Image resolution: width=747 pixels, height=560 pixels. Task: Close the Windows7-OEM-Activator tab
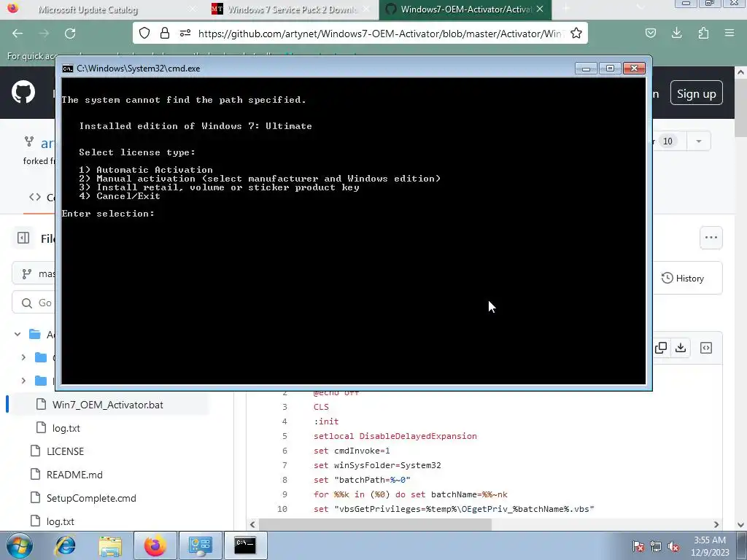click(540, 9)
